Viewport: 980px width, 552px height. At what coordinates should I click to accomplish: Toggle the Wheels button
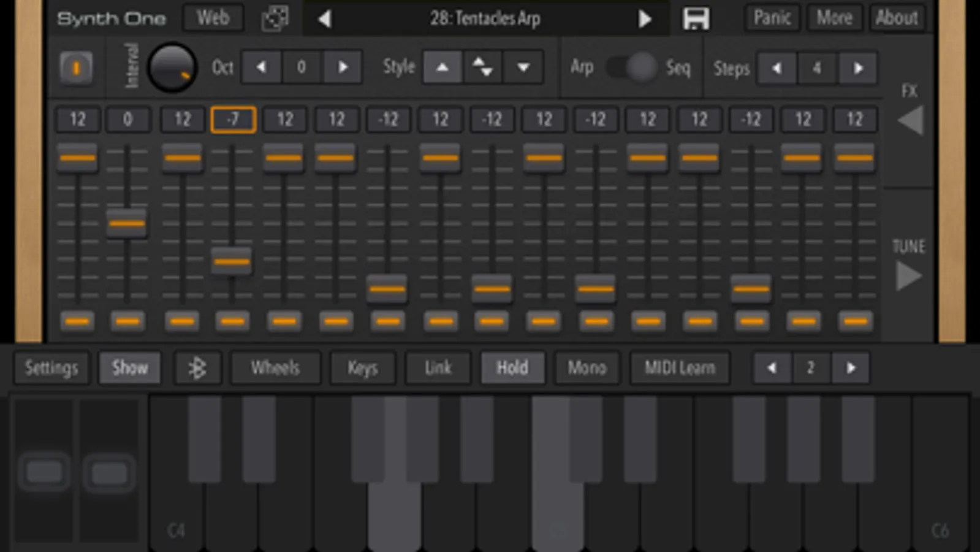[x=275, y=368]
